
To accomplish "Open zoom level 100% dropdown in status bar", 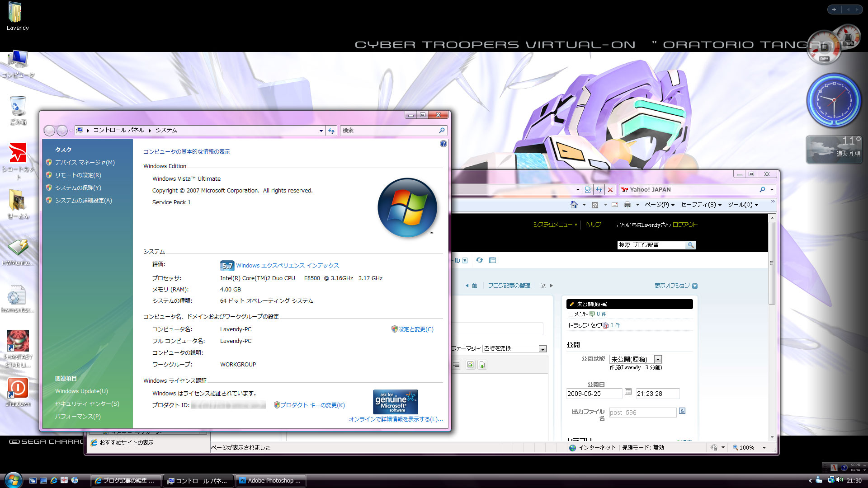I will (x=764, y=448).
